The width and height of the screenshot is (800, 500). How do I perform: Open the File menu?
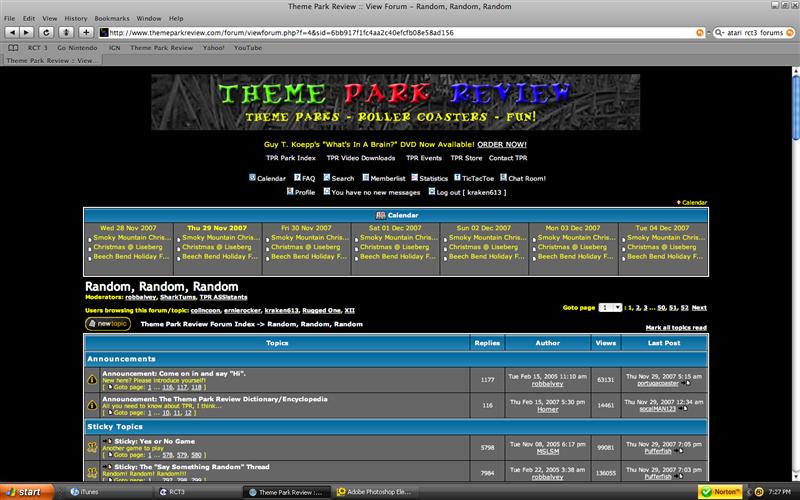(10, 18)
